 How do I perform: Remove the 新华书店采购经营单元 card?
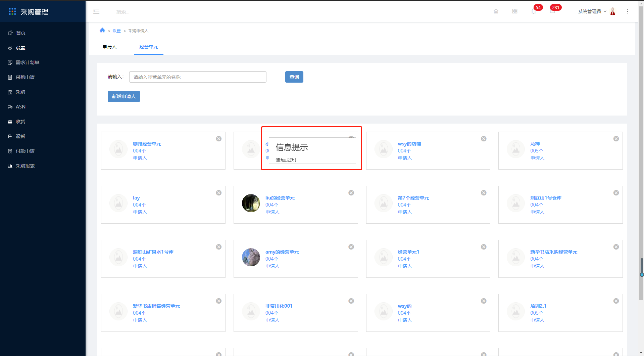pos(616,247)
